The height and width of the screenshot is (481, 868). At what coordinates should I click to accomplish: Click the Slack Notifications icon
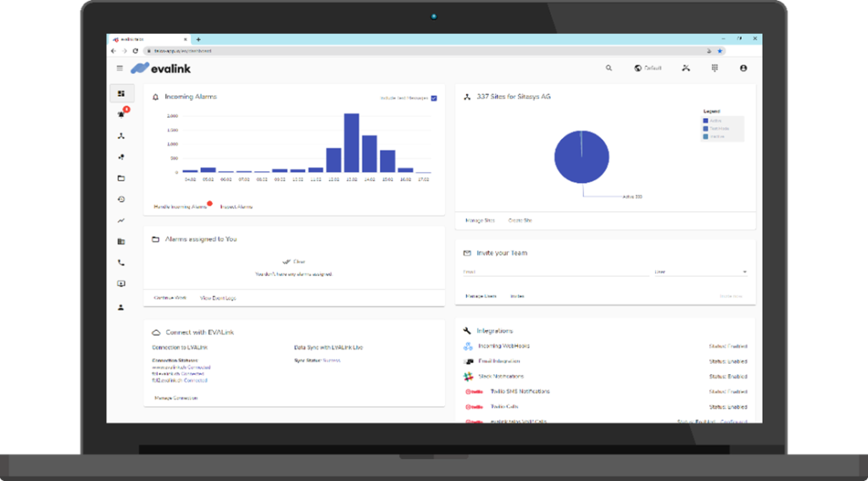(468, 377)
